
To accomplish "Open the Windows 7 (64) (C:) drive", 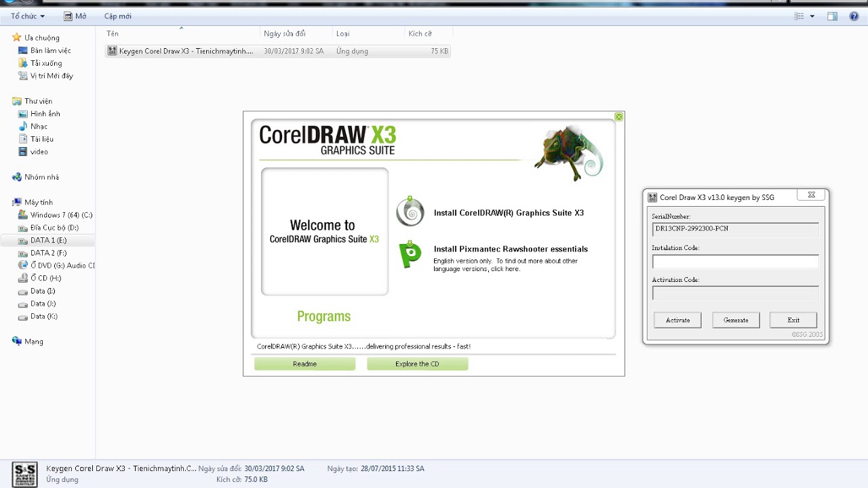I will (x=56, y=215).
